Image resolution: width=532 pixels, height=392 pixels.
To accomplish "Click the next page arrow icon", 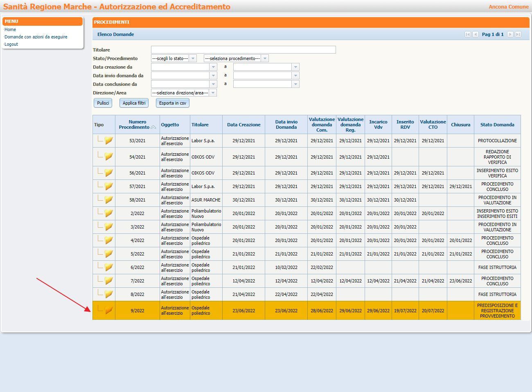I will (510, 34).
